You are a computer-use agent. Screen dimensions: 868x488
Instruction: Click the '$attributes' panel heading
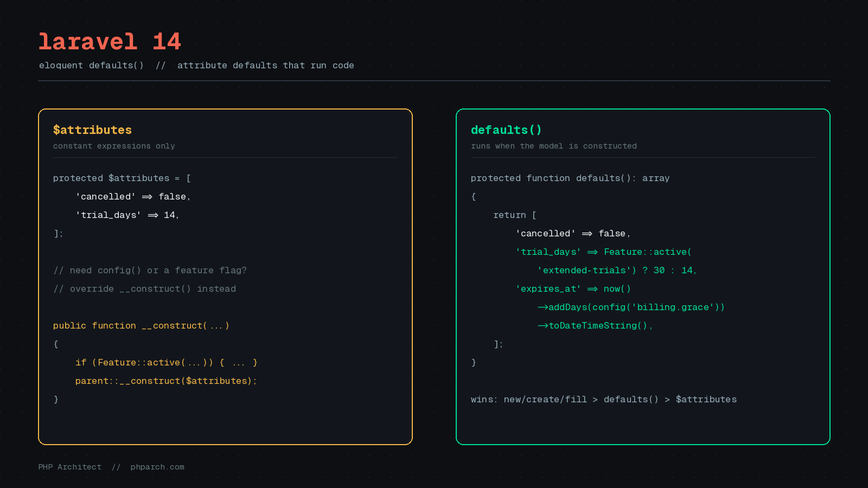[92, 130]
